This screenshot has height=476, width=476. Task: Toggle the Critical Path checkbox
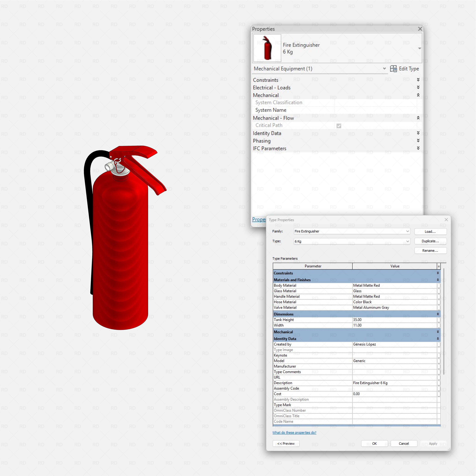coord(339,126)
